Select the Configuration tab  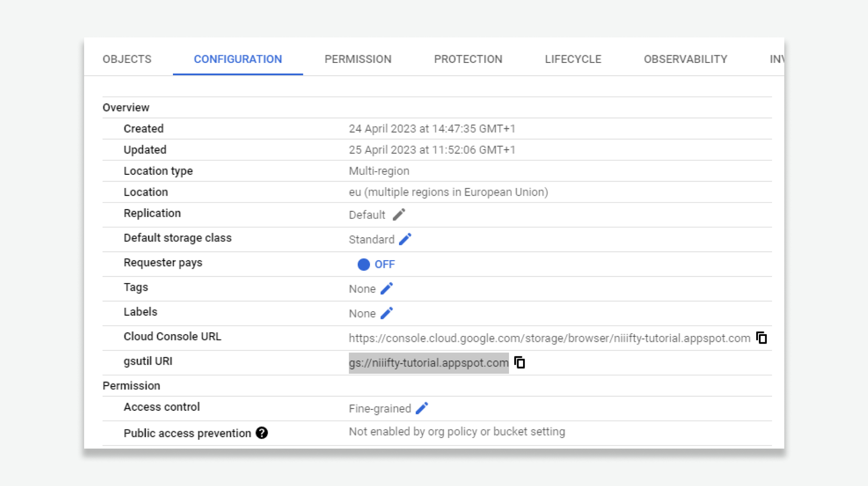tap(238, 59)
